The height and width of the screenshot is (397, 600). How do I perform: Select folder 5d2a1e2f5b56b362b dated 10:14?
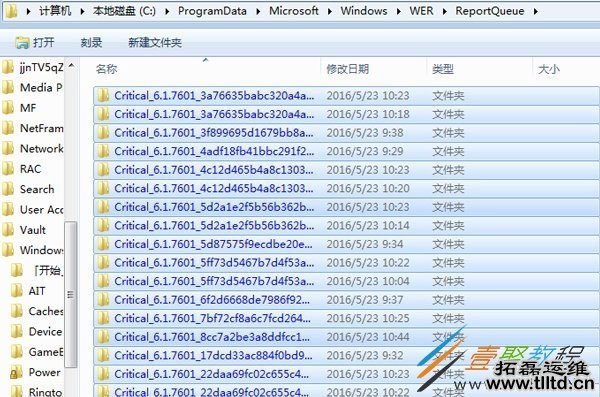346,225
